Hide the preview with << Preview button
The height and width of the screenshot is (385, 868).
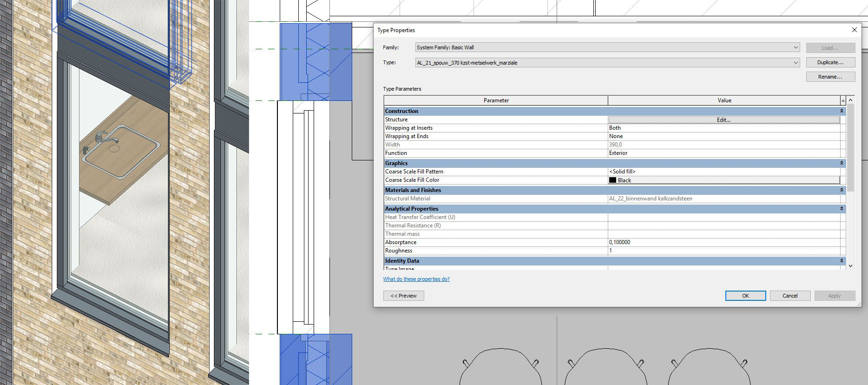click(403, 296)
